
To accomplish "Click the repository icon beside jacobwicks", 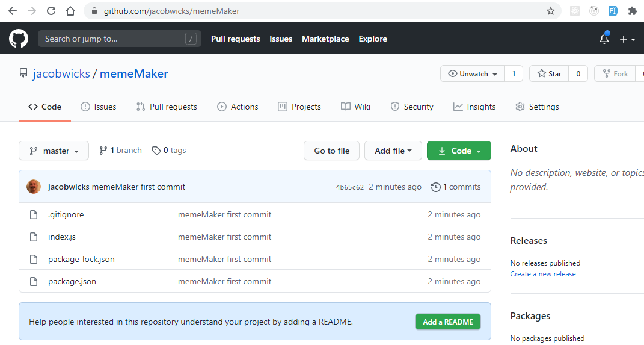I will [x=23, y=73].
